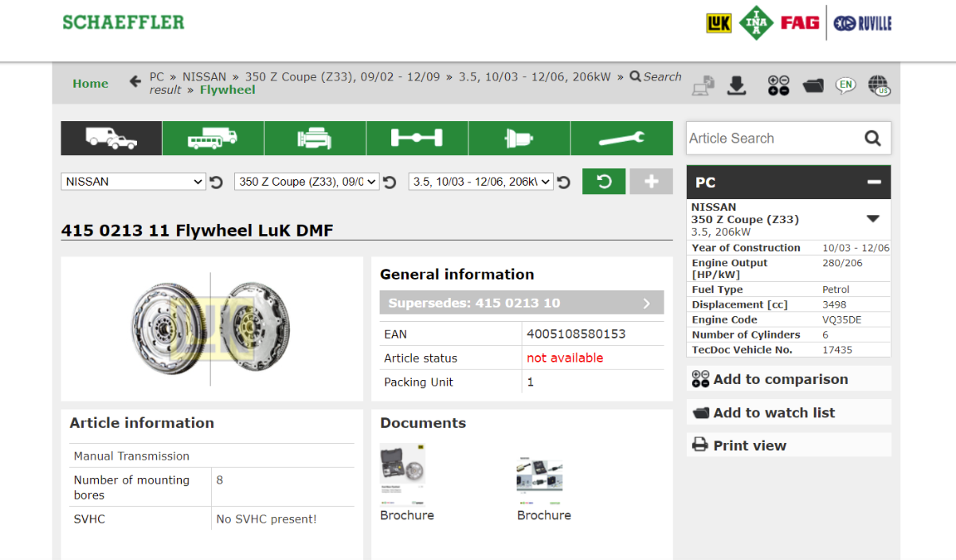The image size is (956, 560).
Task: Click the Article Search magnifier icon
Action: (872, 139)
